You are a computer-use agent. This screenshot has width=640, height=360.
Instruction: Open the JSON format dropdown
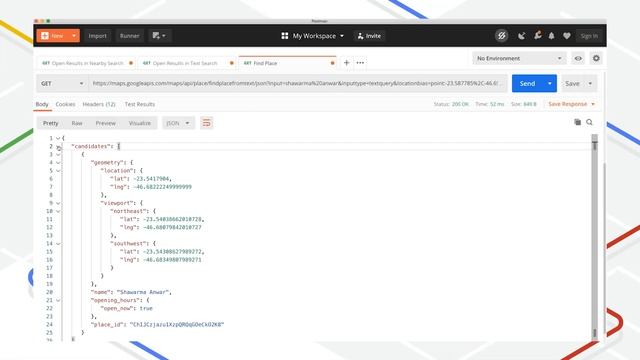tap(178, 123)
